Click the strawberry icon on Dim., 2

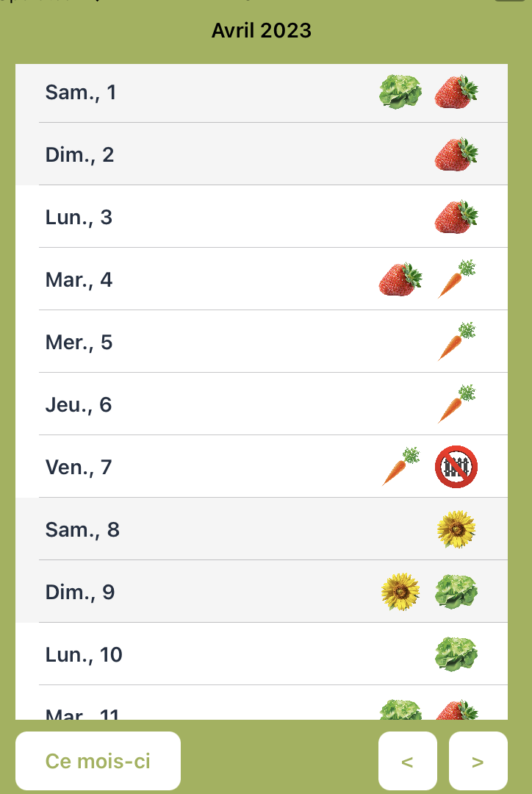(x=456, y=154)
